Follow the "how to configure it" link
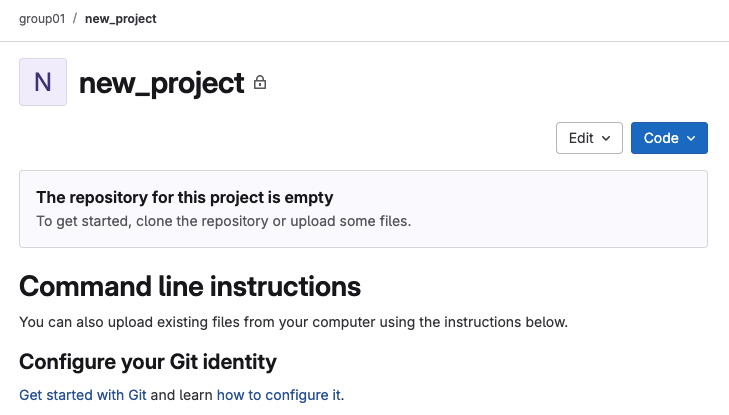This screenshot has width=729, height=415. click(278, 395)
